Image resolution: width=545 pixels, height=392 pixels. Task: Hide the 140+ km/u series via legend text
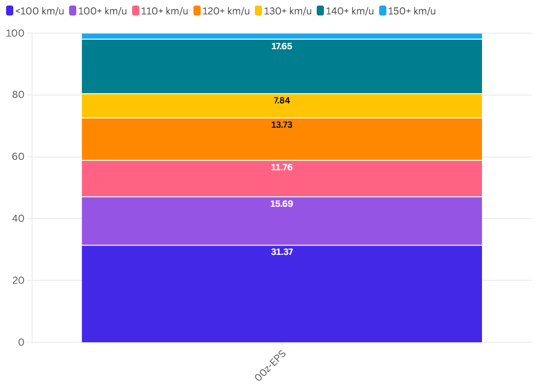coord(350,11)
